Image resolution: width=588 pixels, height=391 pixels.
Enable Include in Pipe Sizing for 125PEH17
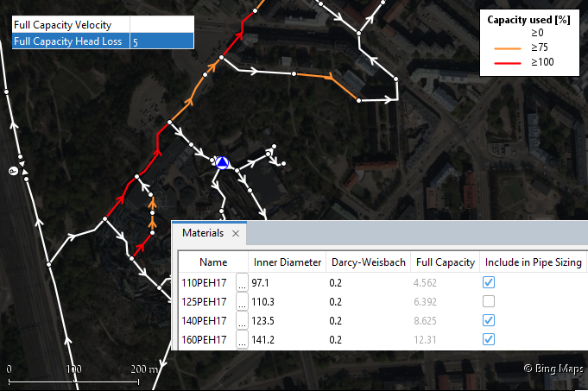(489, 301)
